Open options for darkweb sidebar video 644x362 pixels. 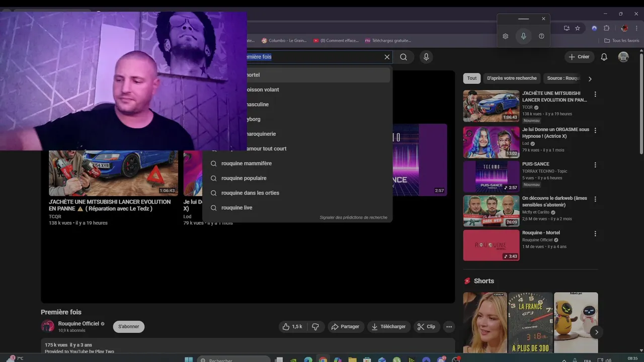(595, 200)
